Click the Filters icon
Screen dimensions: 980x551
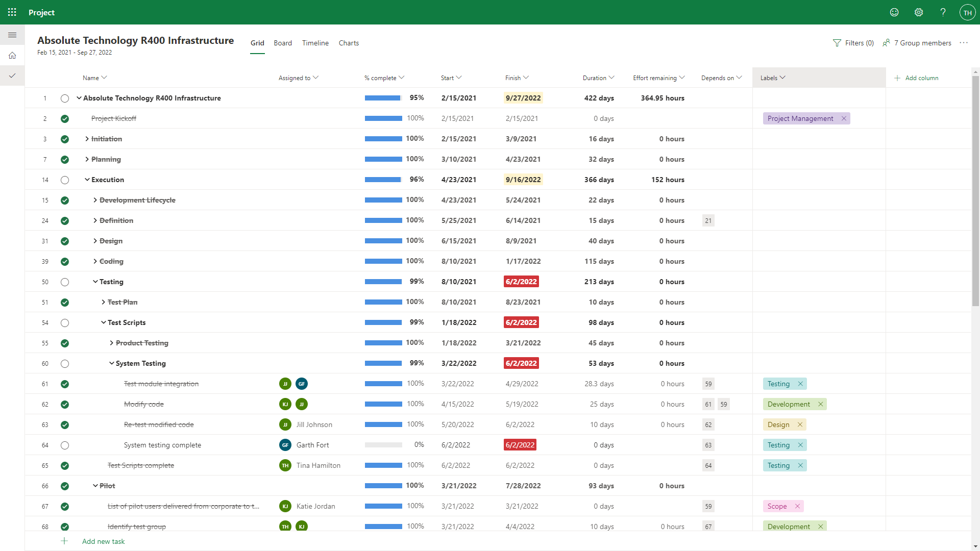[837, 42]
